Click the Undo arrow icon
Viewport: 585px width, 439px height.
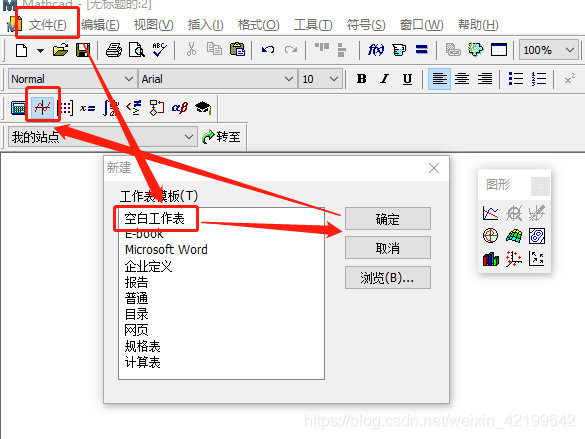[x=268, y=49]
